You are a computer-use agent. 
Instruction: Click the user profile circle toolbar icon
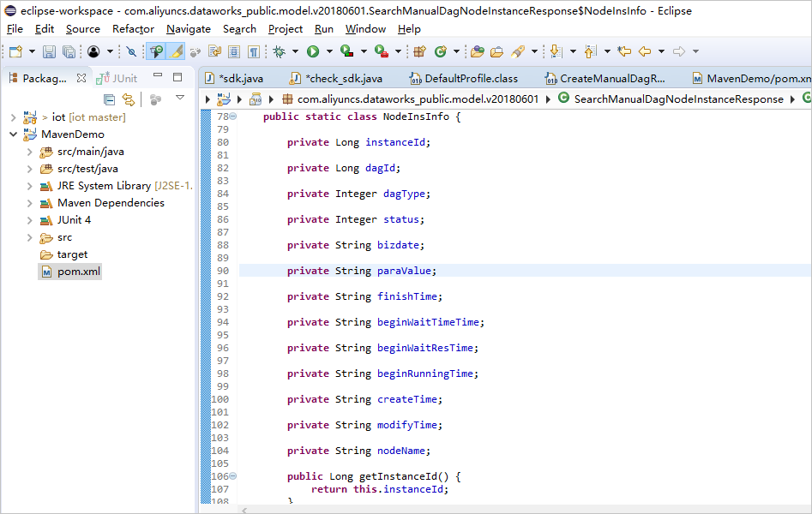tap(93, 51)
